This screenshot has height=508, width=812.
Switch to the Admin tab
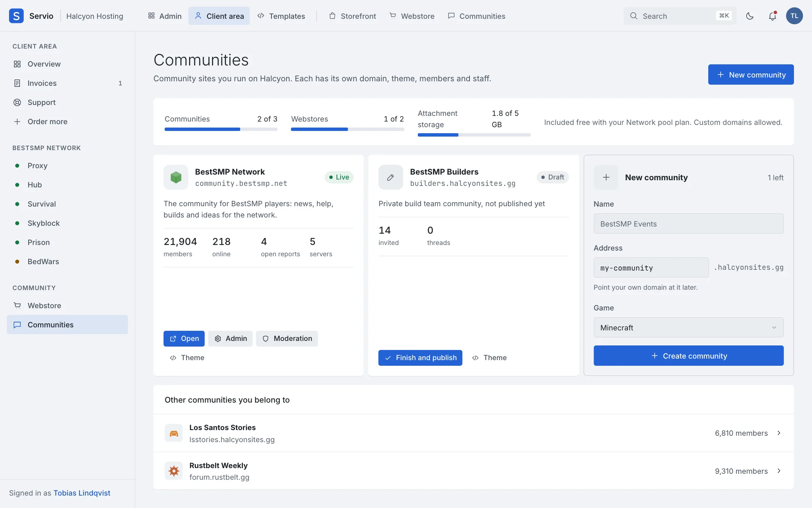pos(165,16)
